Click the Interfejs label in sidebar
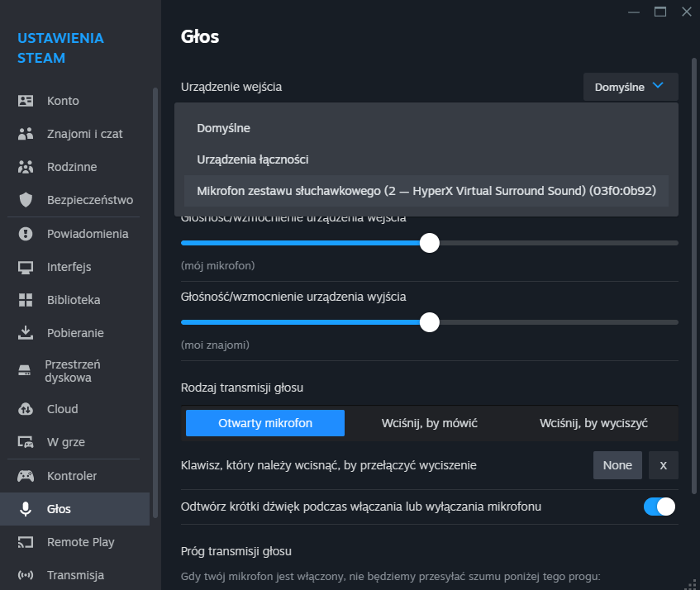 [69, 267]
